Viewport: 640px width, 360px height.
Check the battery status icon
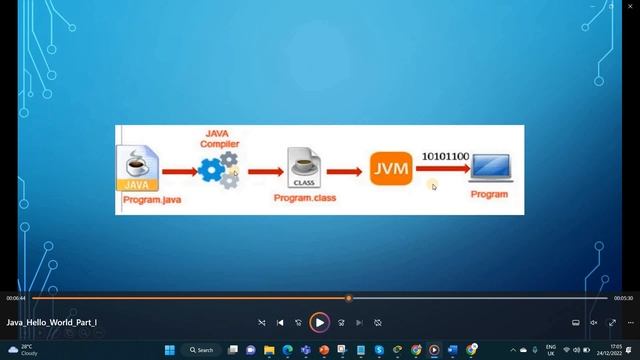(x=587, y=350)
